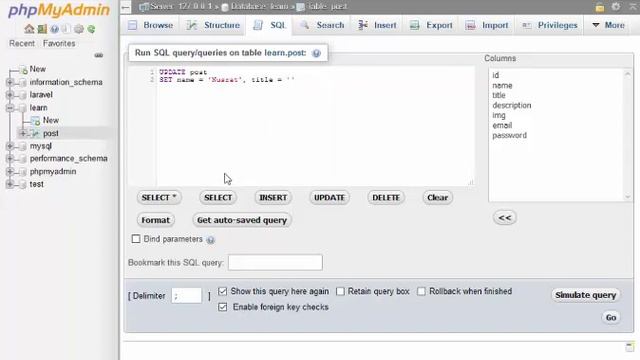Select email in Columns list
This screenshot has height=360, width=640.
502,125
